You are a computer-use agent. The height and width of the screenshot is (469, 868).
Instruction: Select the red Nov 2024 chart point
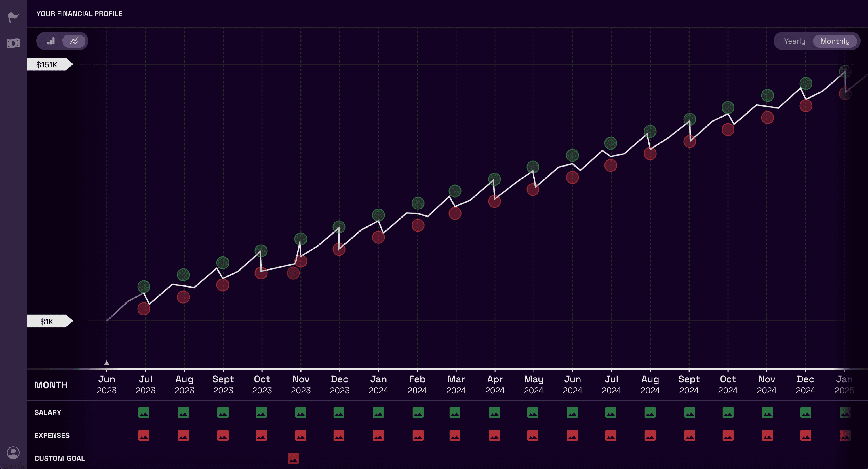pos(768,118)
